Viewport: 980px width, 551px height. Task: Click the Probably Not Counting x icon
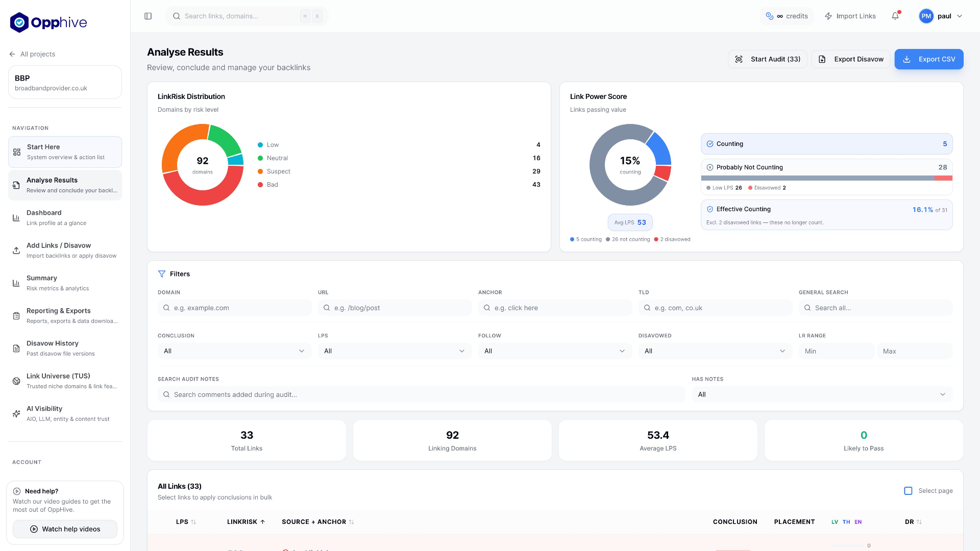710,167
